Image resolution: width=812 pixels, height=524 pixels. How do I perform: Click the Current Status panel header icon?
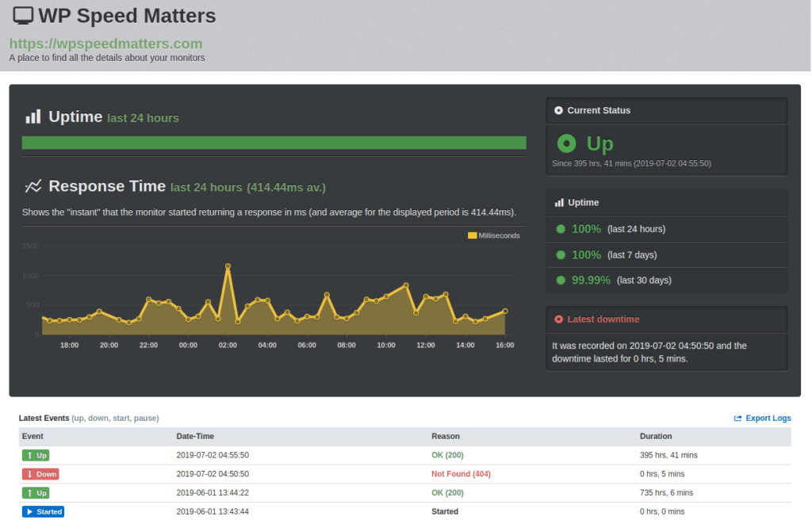click(558, 110)
